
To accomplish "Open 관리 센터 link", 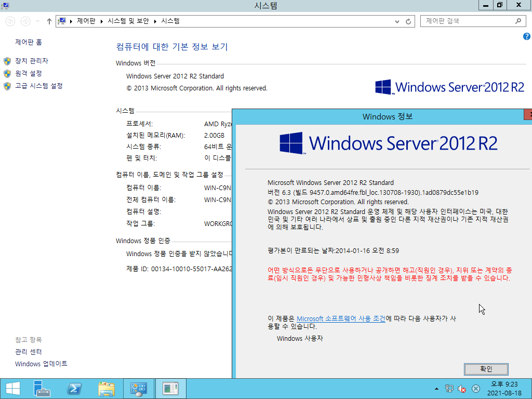I will click(x=29, y=352).
